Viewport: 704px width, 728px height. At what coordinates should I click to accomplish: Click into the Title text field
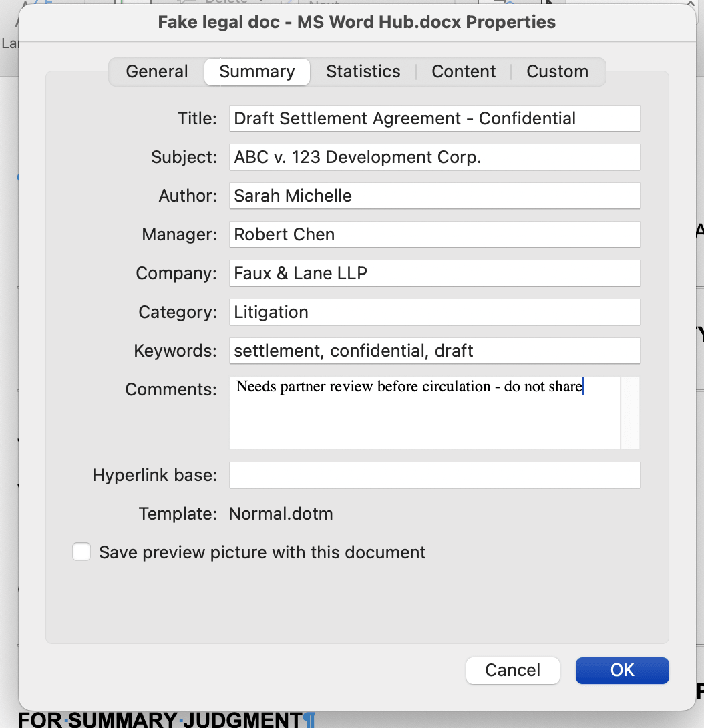(434, 119)
